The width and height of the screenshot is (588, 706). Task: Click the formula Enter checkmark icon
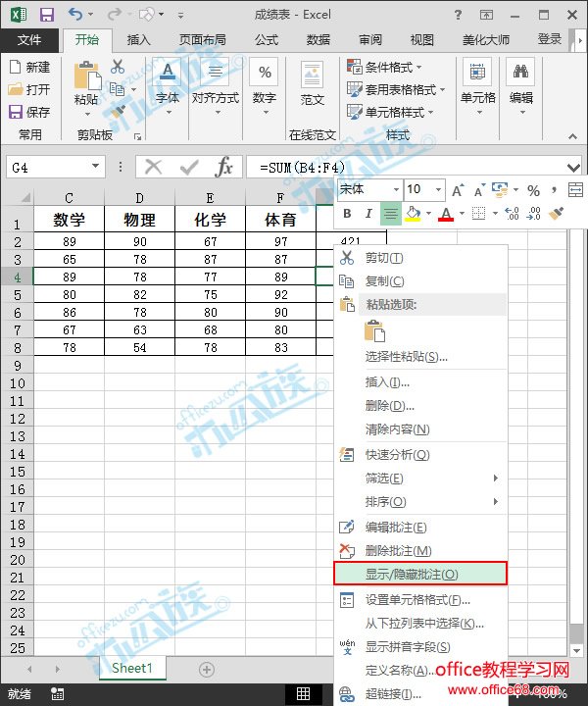pyautogui.click(x=189, y=168)
